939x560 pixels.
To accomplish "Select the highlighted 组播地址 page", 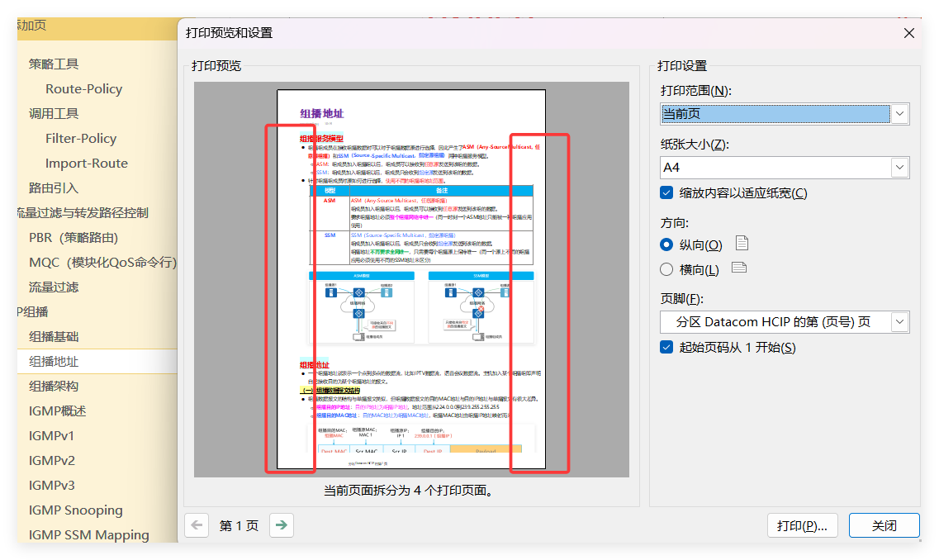I will (97, 361).
